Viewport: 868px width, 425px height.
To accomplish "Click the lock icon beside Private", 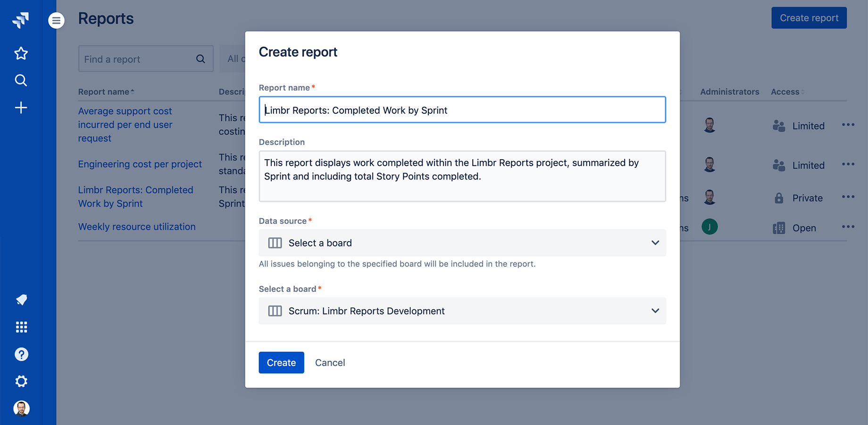I will pos(779,198).
